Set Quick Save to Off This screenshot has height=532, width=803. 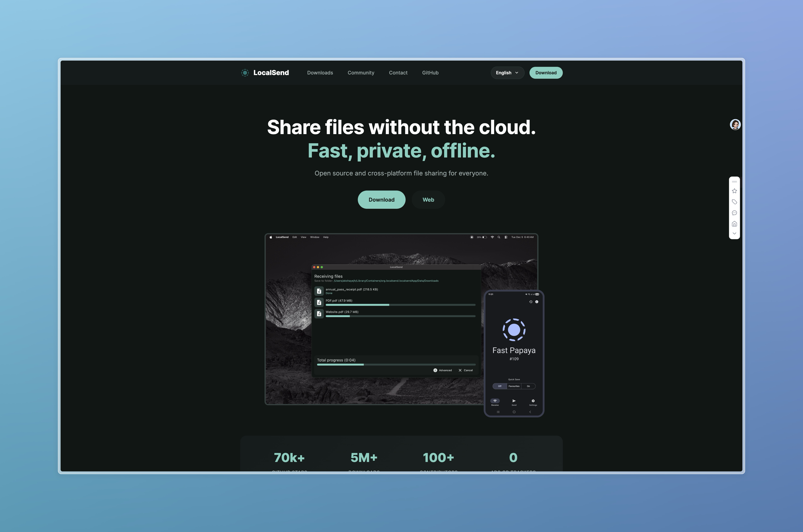point(500,386)
